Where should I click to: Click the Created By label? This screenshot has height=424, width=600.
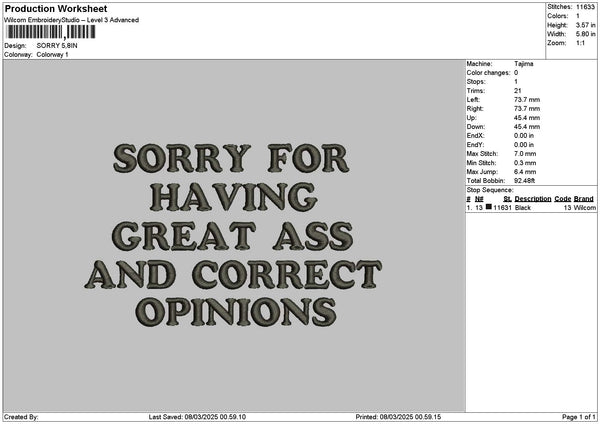[21, 417]
